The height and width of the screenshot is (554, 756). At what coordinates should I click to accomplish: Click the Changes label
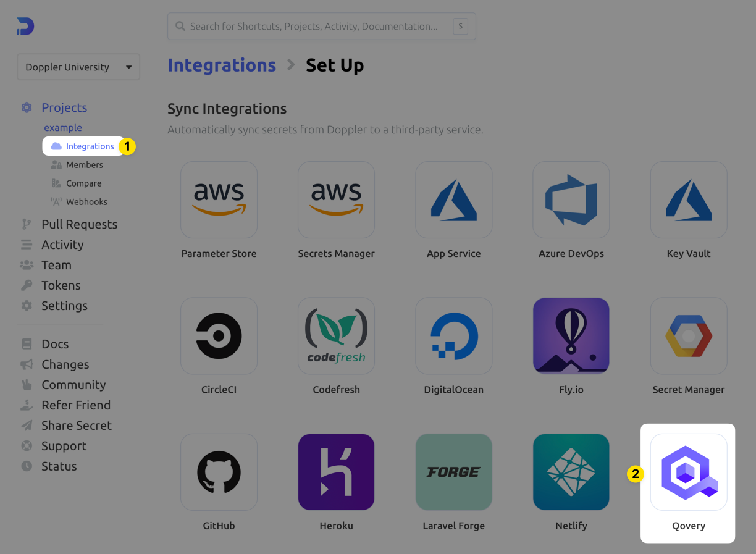coord(65,364)
